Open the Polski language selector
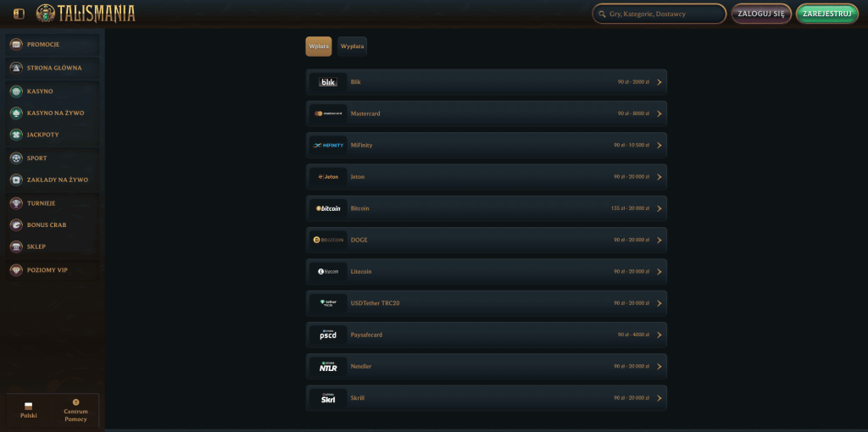The height and width of the screenshot is (432, 868). tap(29, 411)
